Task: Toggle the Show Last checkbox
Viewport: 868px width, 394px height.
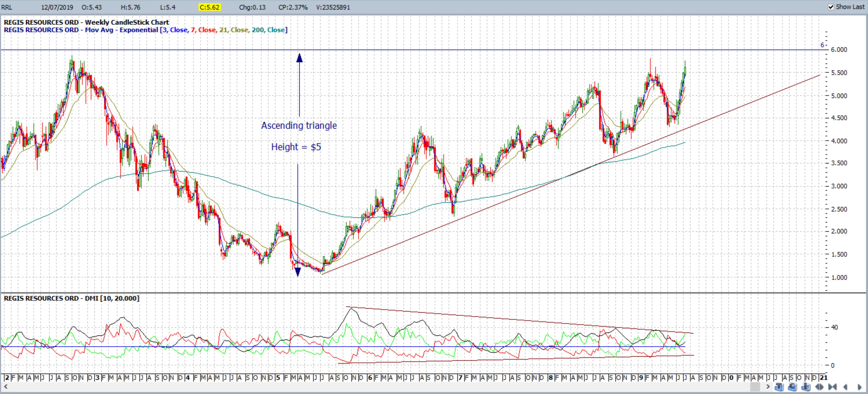Action: (x=831, y=7)
